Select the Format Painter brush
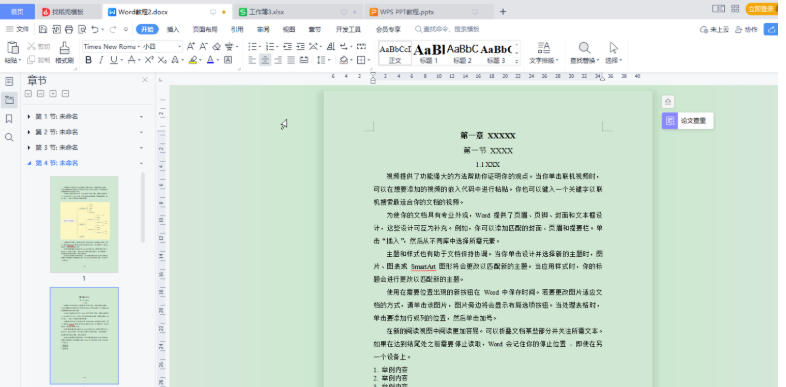786x387 pixels. point(65,48)
